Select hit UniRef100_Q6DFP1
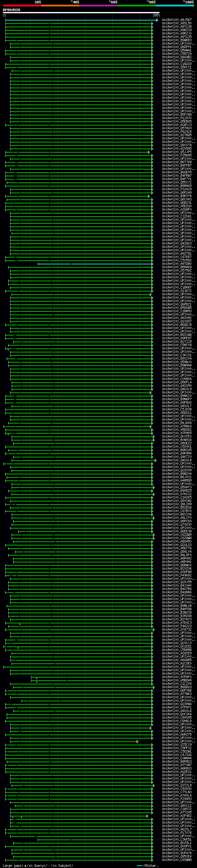The width and height of the screenshot is (197, 868). (x=177, y=47)
